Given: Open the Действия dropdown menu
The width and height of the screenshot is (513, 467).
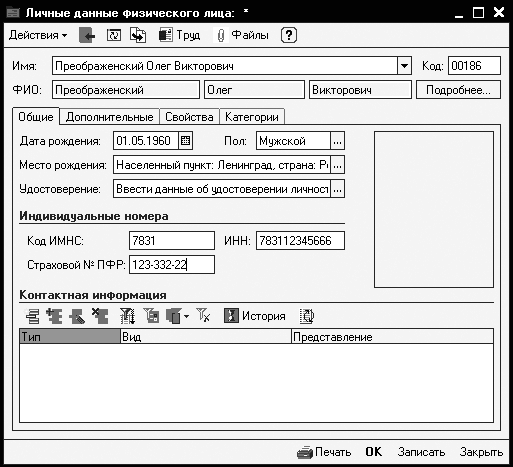Looking at the screenshot, I should [38, 35].
